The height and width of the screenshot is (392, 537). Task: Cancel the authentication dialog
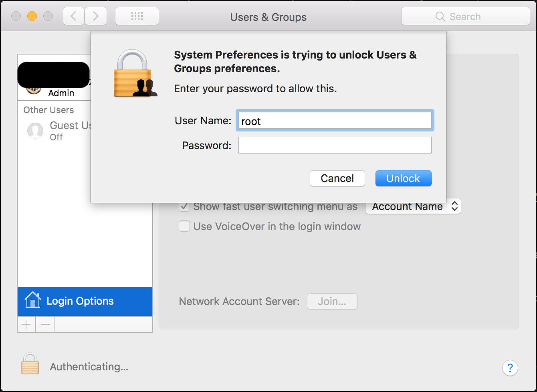click(337, 178)
